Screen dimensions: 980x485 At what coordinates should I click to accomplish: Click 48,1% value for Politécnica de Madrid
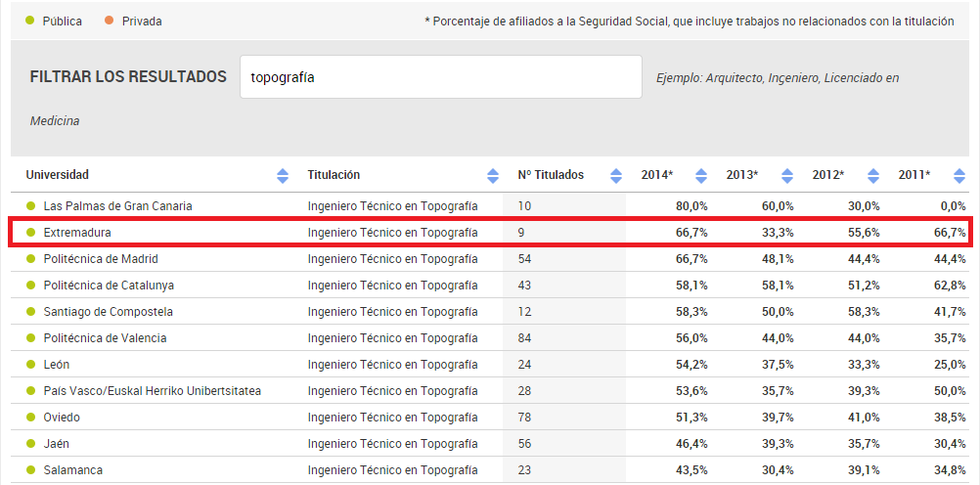coord(778,259)
